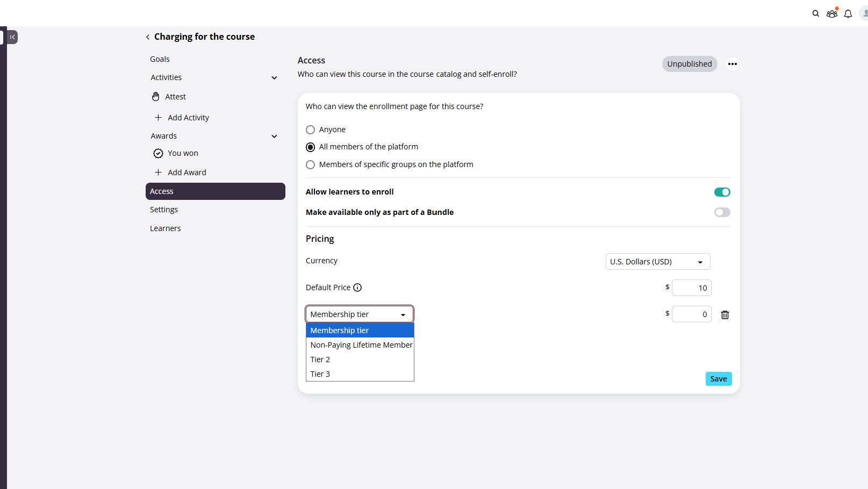
Task: Open the U.S. Dollars currency dropdown
Action: [658, 262]
